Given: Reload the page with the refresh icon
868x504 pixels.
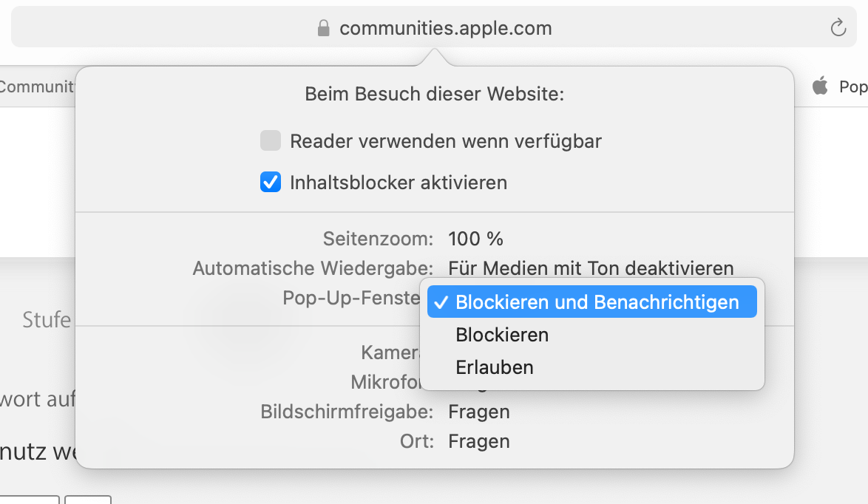Looking at the screenshot, I should pyautogui.click(x=838, y=29).
